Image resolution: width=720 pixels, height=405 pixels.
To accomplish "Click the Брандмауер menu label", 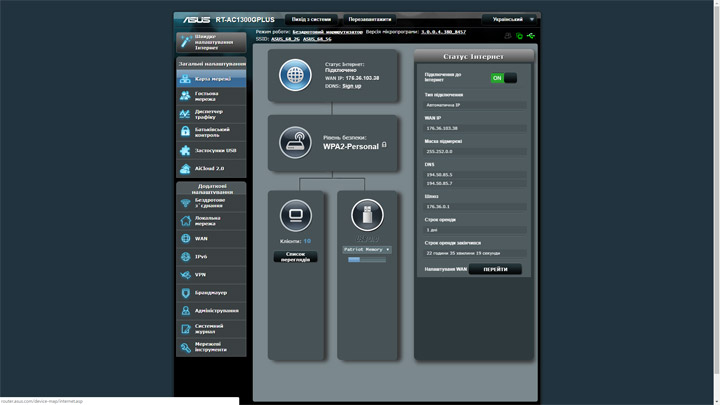I will click(211, 292).
